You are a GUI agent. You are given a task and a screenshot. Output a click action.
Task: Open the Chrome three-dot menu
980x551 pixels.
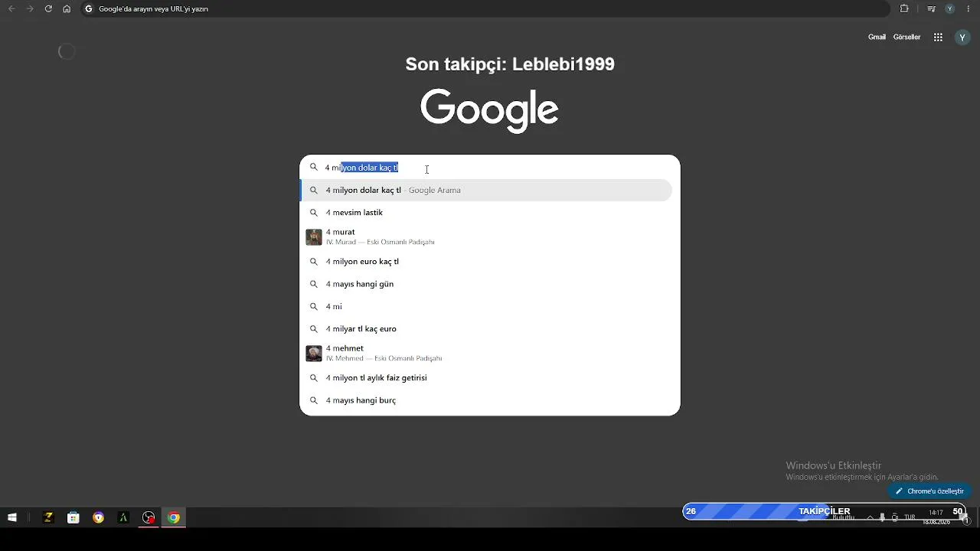(969, 8)
